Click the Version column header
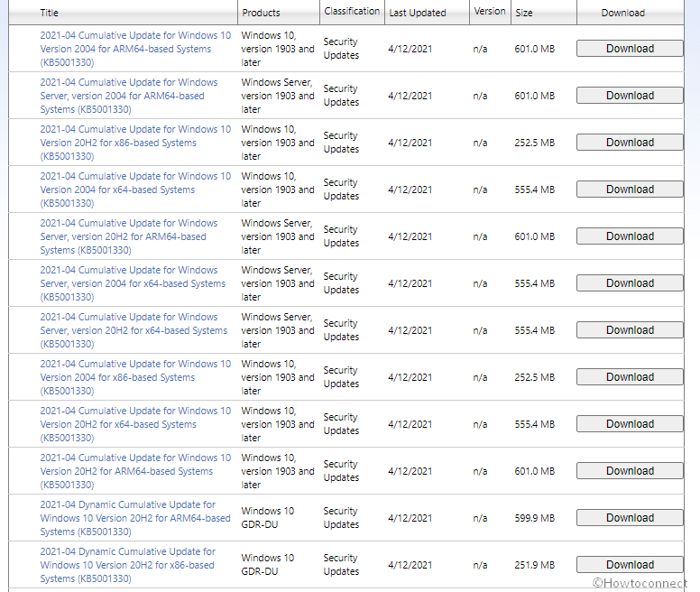Screen dimensions: 700x592 490,12
